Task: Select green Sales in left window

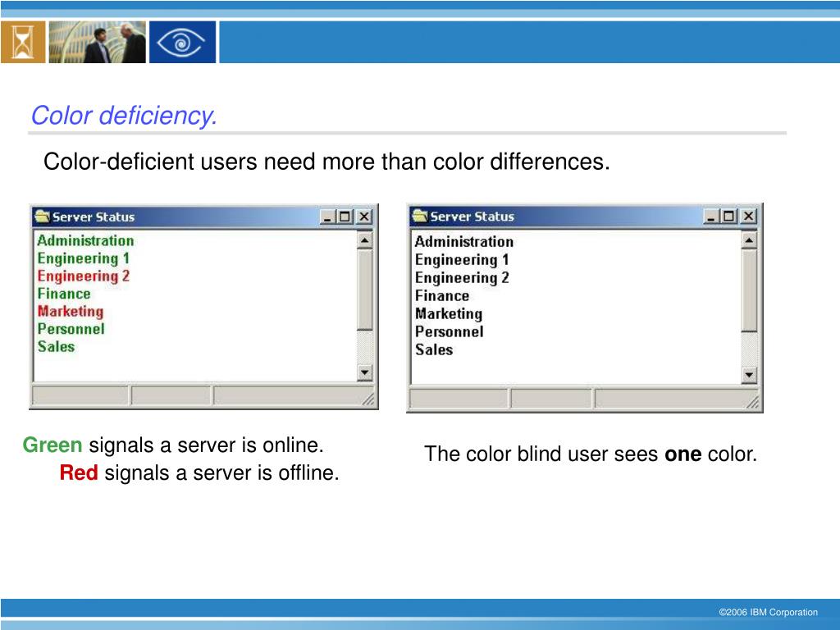Action: click(x=56, y=347)
